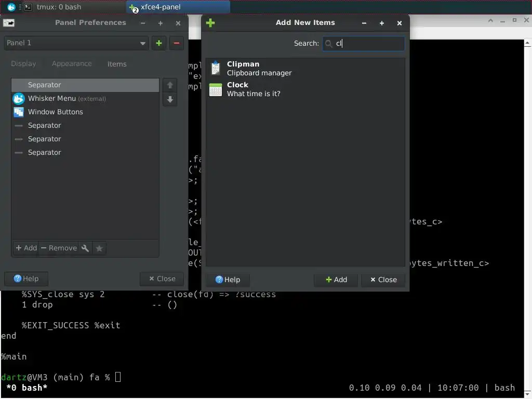The height and width of the screenshot is (399, 532).
Task: Move selected item up with arrow button
Action: [170, 85]
